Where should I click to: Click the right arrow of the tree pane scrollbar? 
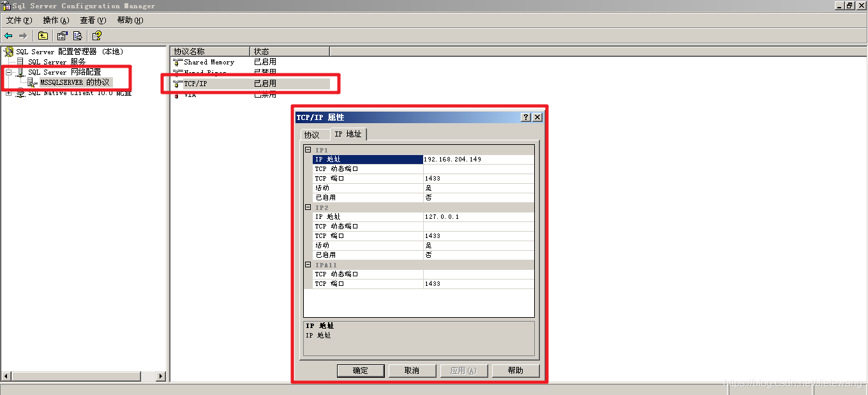[161, 376]
